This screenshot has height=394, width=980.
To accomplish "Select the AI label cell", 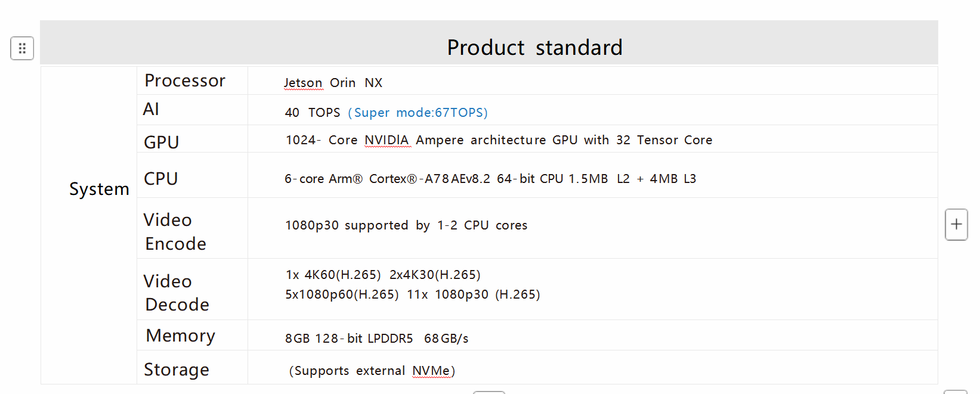I will click(x=192, y=110).
